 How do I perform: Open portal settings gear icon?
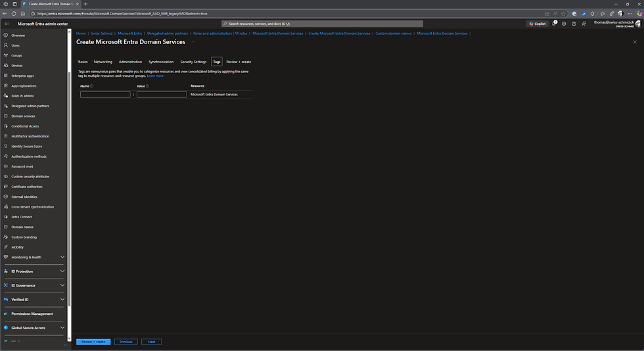tap(564, 24)
